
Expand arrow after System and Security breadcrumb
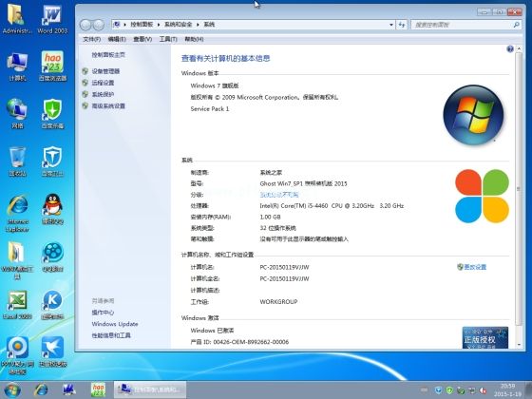198,25
